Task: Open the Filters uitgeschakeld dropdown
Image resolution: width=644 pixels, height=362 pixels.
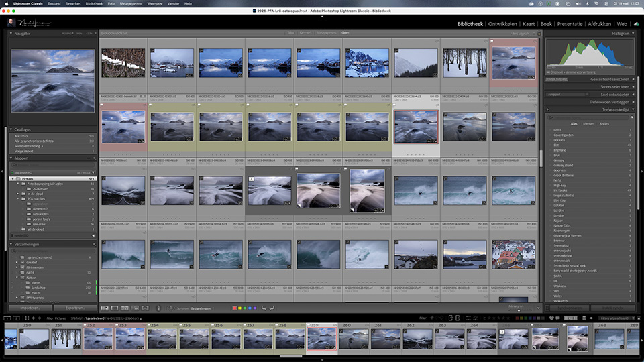Action: point(616,318)
